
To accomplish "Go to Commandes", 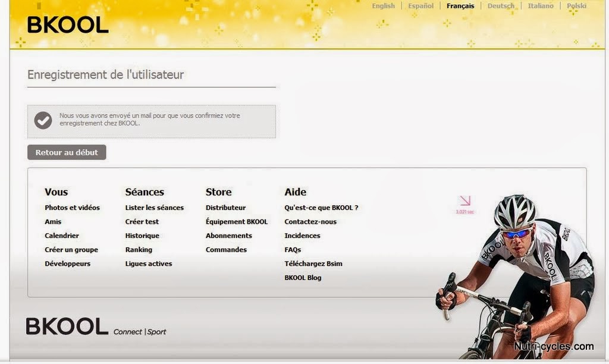I will tap(226, 249).
